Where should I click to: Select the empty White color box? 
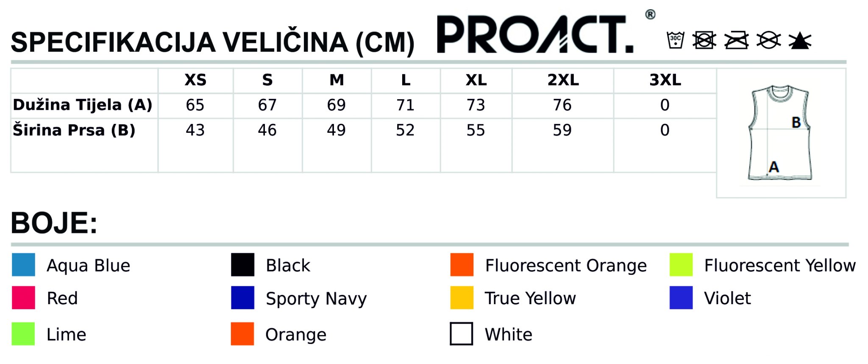(x=462, y=333)
